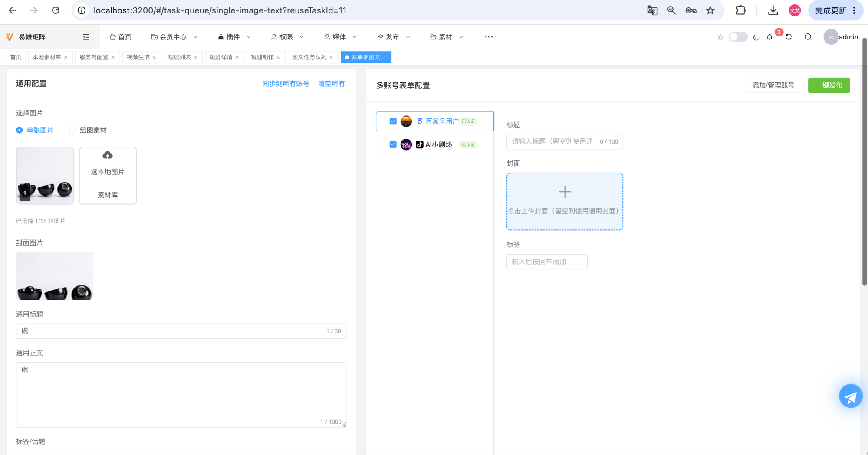Open the Google Translate icon in the address bar

652,10
